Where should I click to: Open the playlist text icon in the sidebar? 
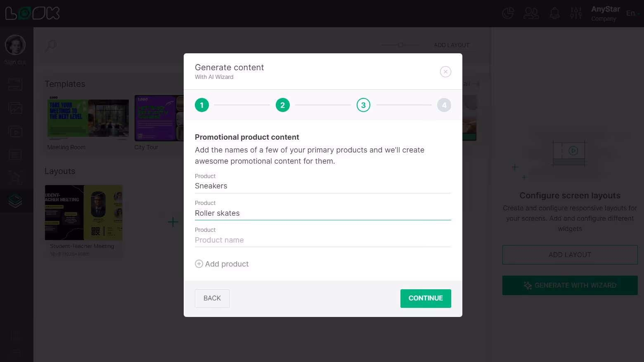click(15, 154)
